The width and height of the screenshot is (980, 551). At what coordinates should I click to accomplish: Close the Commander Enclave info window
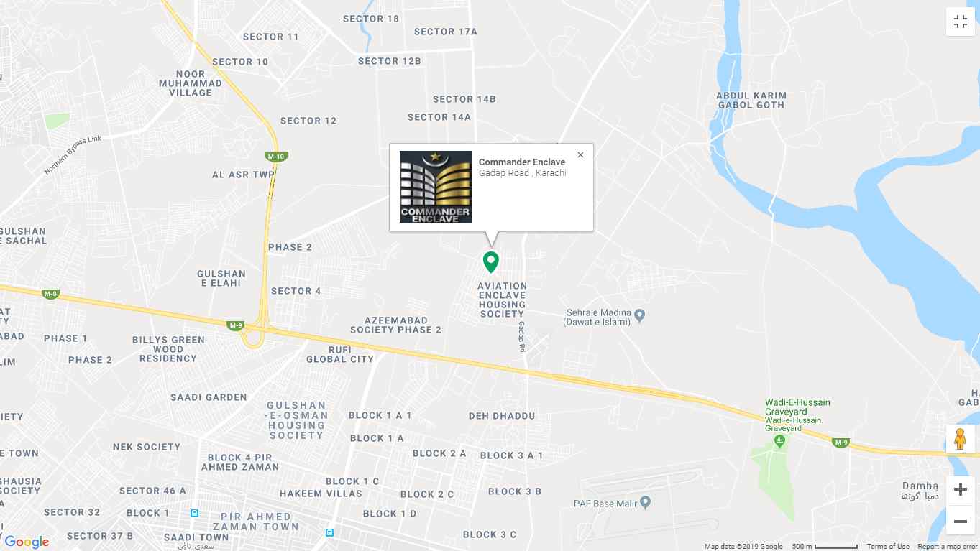(580, 154)
